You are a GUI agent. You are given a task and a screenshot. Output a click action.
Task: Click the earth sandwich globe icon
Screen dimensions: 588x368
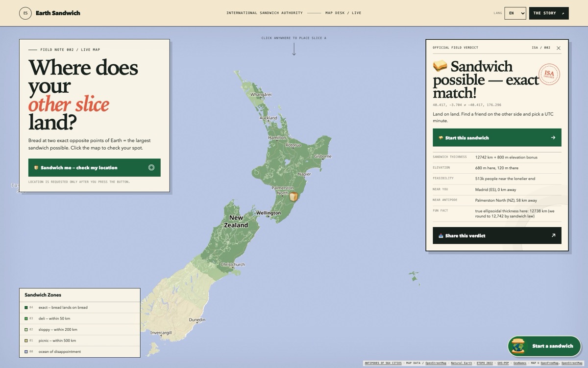point(518,346)
